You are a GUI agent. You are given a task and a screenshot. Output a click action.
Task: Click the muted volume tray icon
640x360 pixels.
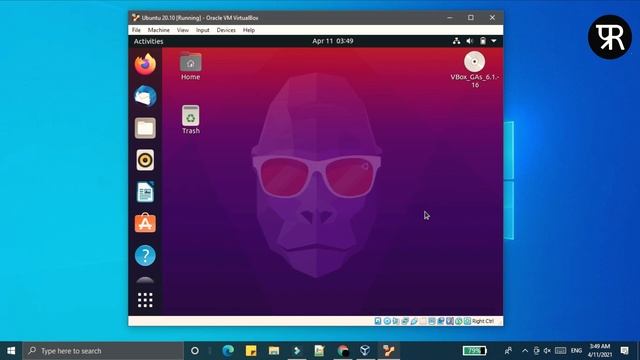tap(547, 351)
